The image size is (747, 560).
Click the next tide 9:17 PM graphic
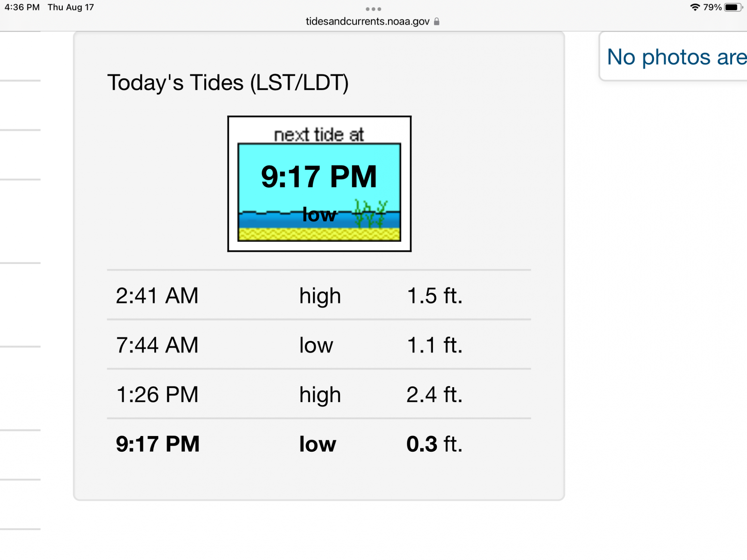coord(319,184)
